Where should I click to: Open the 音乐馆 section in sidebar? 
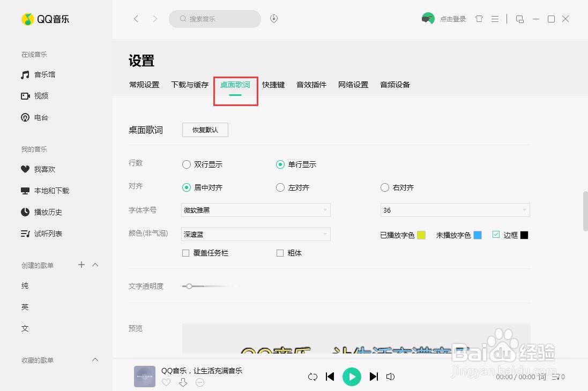(x=43, y=74)
